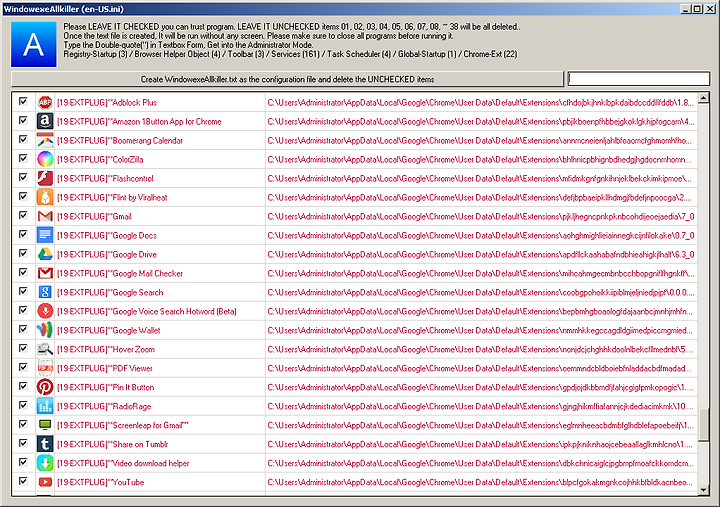Viewport: 720px width, 507px height.
Task: Click the Hover Zoom magnifier icon
Action: pos(45,349)
